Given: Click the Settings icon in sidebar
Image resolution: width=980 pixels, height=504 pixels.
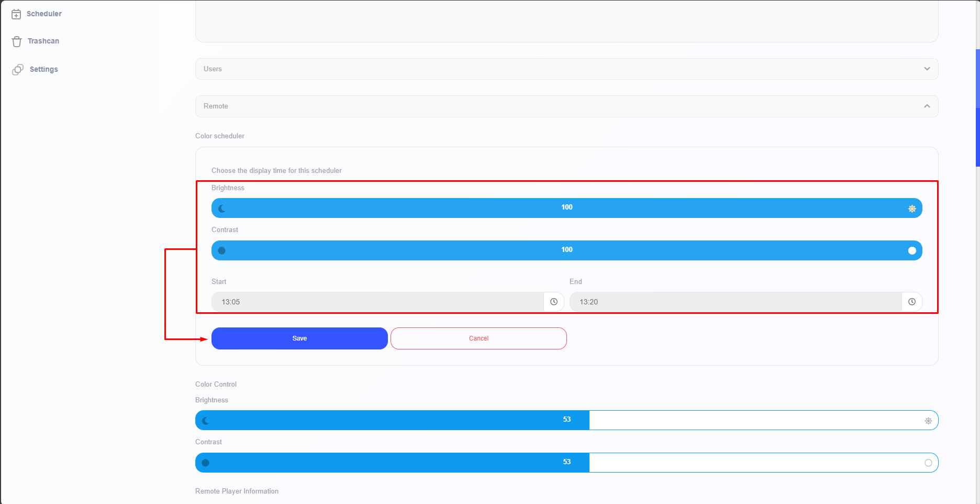Looking at the screenshot, I should (18, 70).
